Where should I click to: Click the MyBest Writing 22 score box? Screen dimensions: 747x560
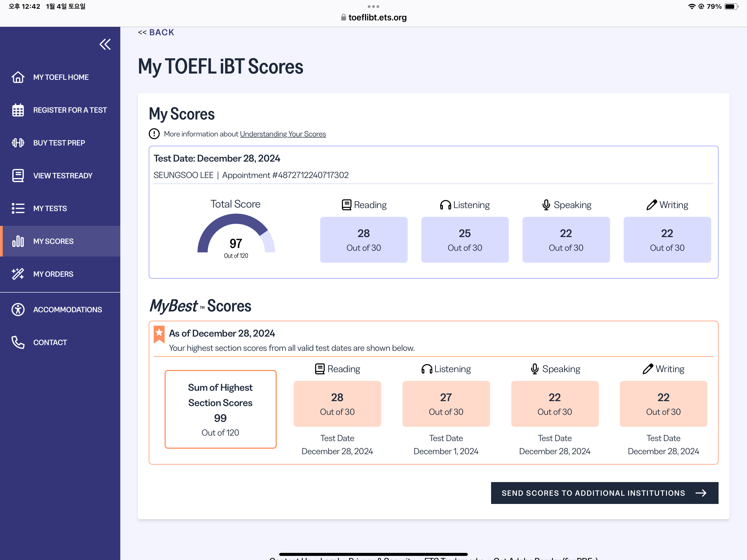(x=663, y=404)
